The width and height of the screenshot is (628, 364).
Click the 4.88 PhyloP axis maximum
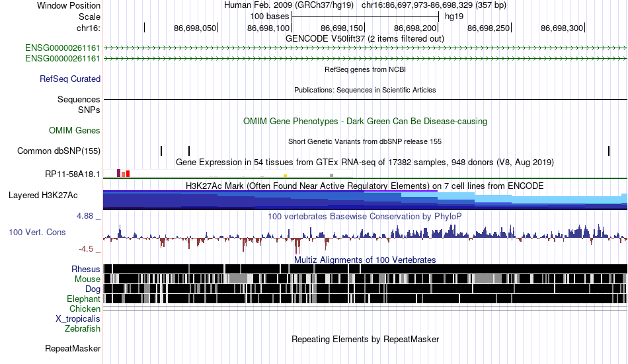pyautogui.click(x=85, y=216)
